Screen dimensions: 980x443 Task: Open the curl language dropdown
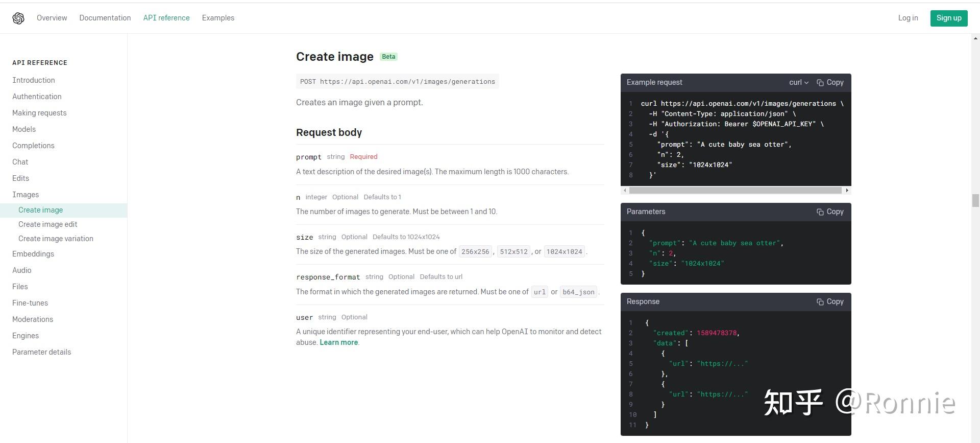point(798,82)
